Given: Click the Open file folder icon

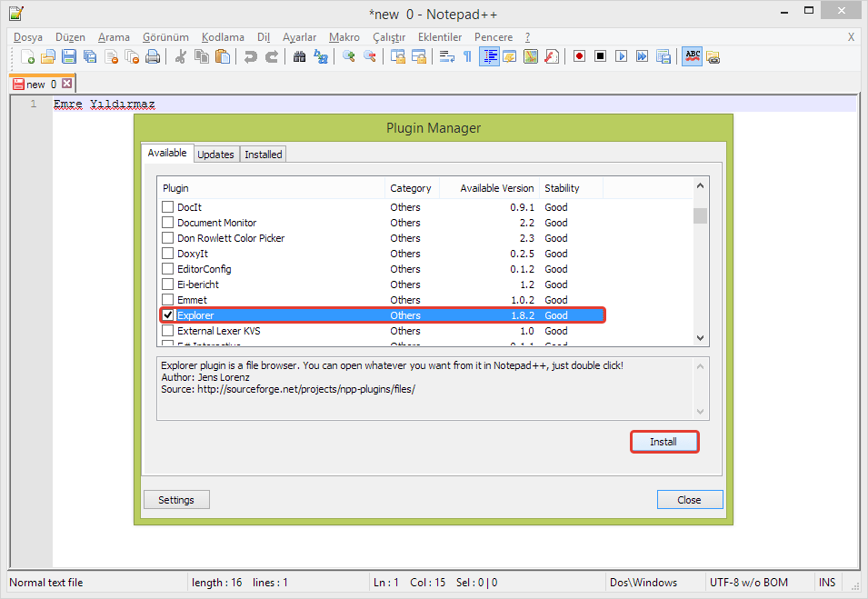Looking at the screenshot, I should coord(49,56).
